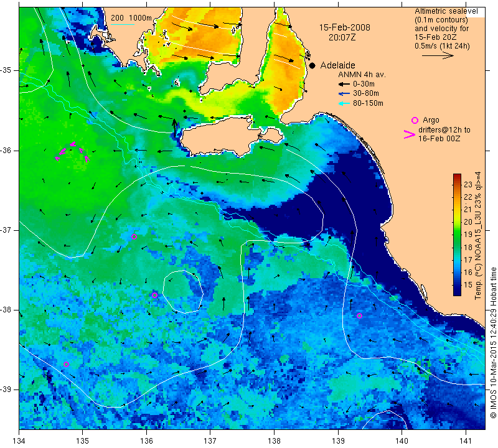This screenshot has width=498, height=448.
Task: Click the Adelaide label text
Action: pos(337,65)
